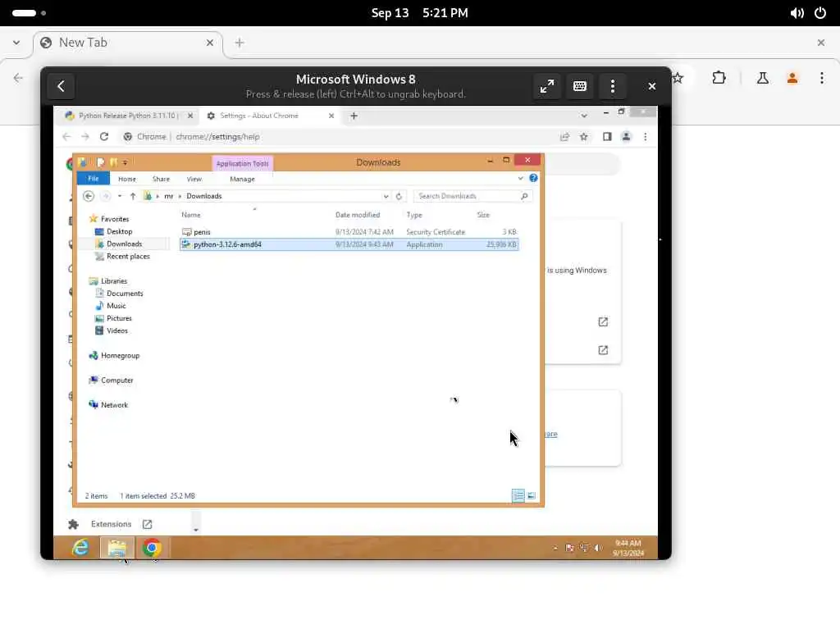
Task: Switch to the Home ribbon tab
Action: (x=127, y=179)
